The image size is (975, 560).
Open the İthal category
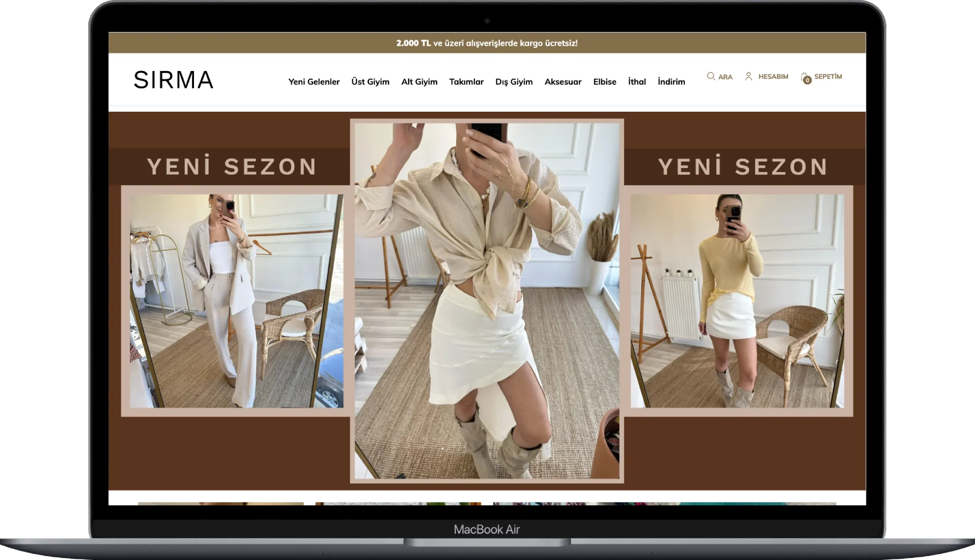(637, 81)
